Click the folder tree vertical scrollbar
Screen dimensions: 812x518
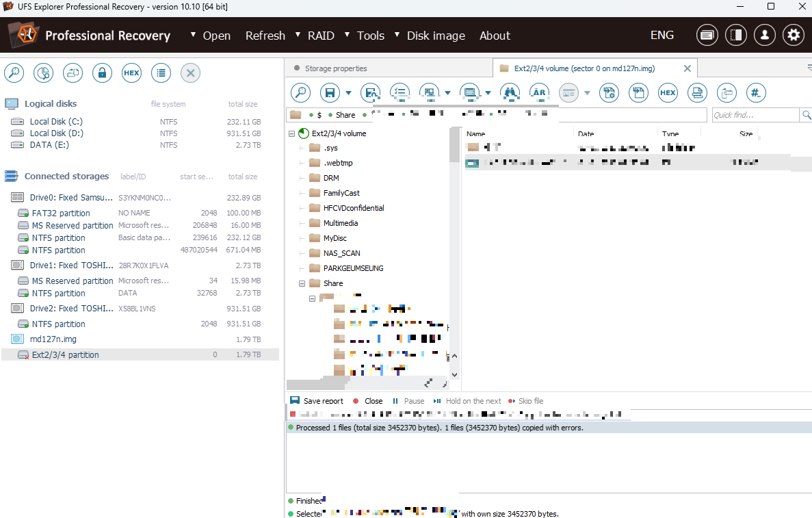pos(455,144)
